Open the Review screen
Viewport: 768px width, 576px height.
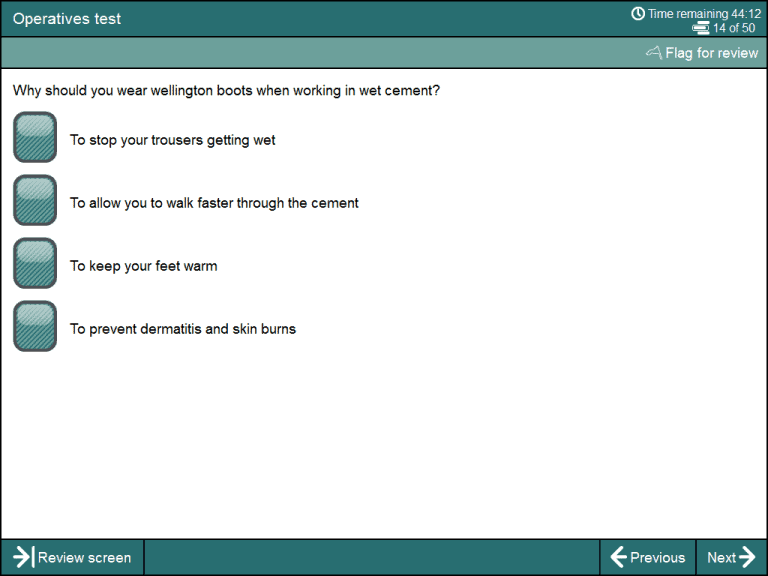tap(72, 557)
